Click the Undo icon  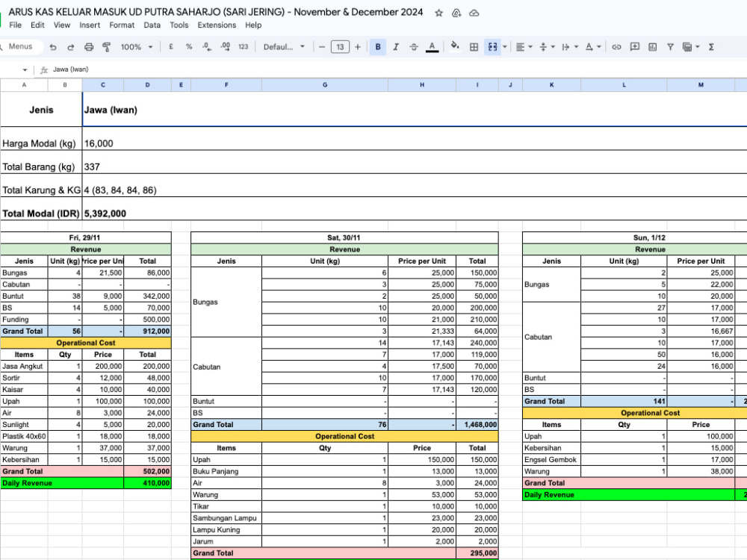click(x=53, y=46)
